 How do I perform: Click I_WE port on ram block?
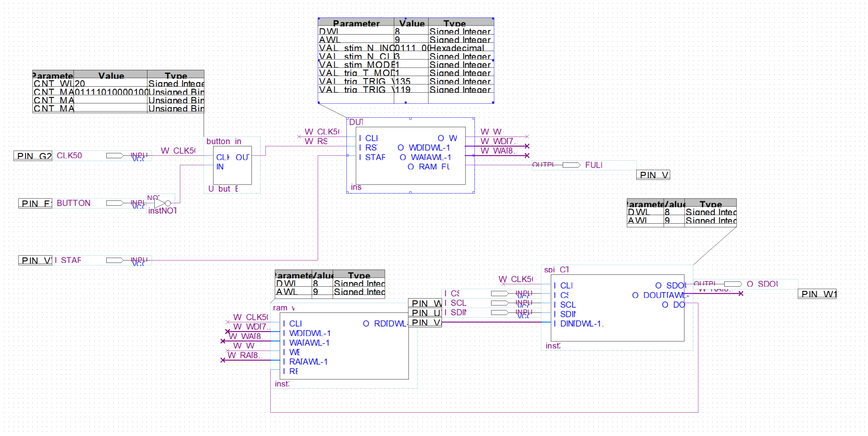tap(291, 352)
